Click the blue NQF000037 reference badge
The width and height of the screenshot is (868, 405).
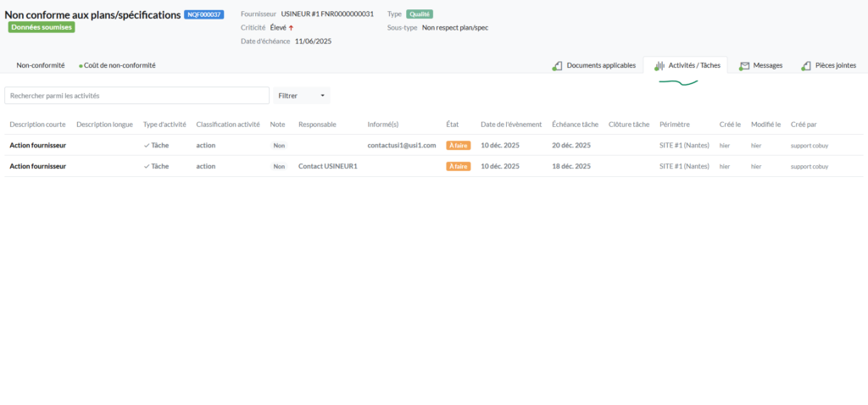[203, 14]
